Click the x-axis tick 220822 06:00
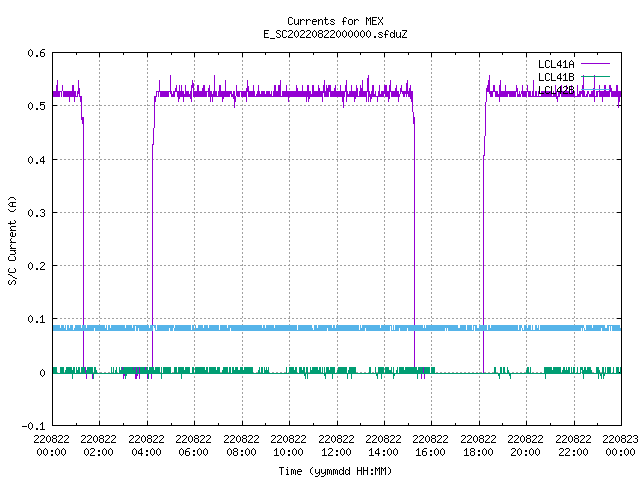The width and height of the screenshot is (640, 480). click(x=193, y=446)
